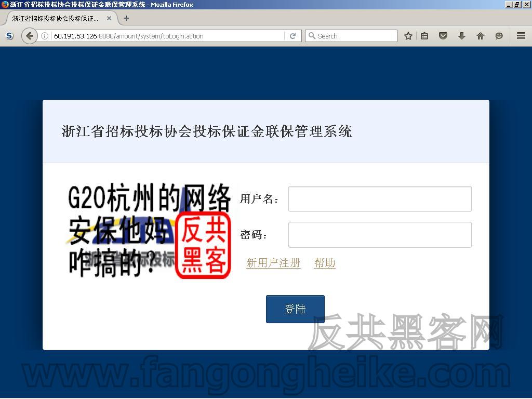Click the magnifier icon in Search box

pos(312,36)
